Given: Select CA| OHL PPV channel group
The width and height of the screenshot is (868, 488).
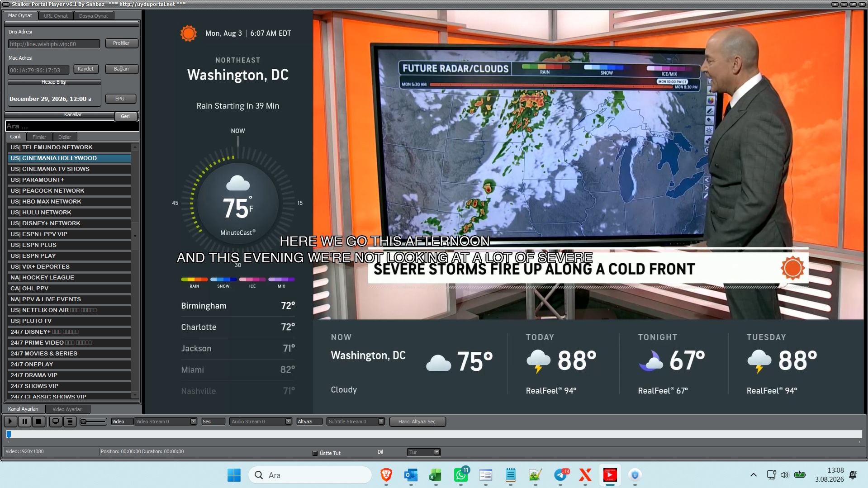Looking at the screenshot, I should [x=70, y=289].
